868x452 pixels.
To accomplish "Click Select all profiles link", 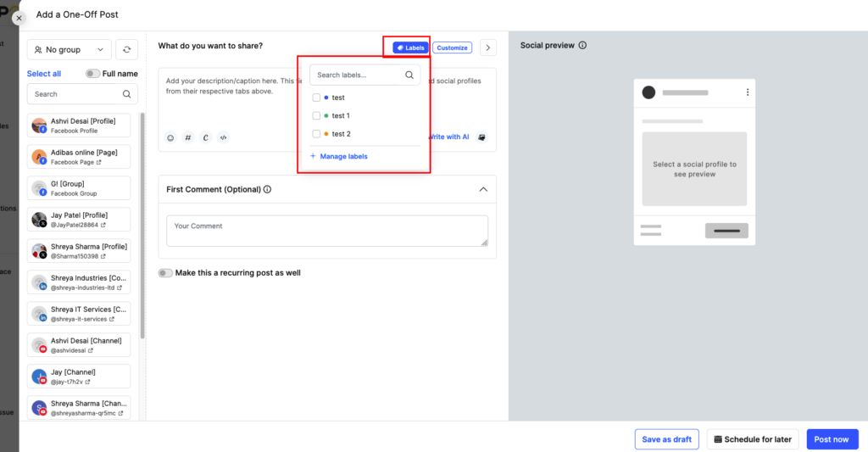I will [x=44, y=74].
